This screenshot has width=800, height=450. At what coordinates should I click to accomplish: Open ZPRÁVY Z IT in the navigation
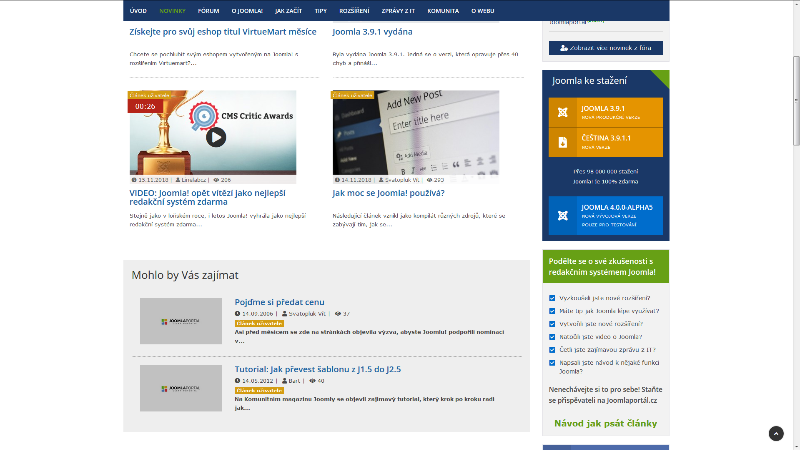pos(398,11)
